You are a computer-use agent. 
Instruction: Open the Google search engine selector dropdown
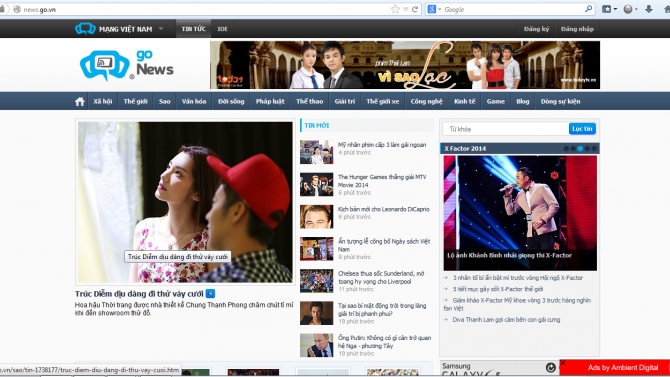click(439, 9)
